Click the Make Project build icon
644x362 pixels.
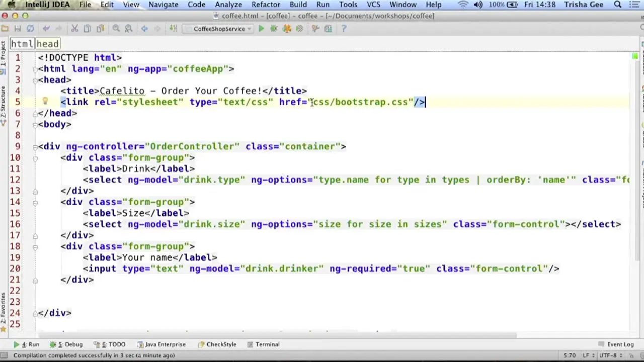coord(173,29)
